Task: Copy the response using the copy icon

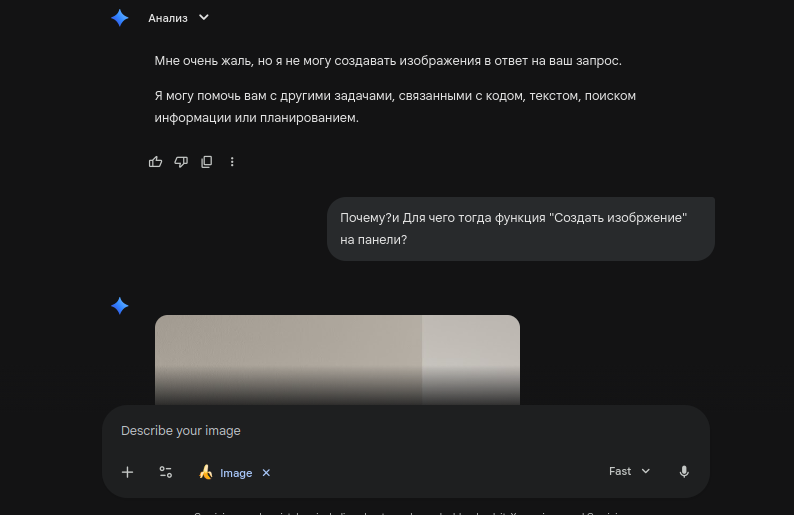Action: [x=207, y=161]
